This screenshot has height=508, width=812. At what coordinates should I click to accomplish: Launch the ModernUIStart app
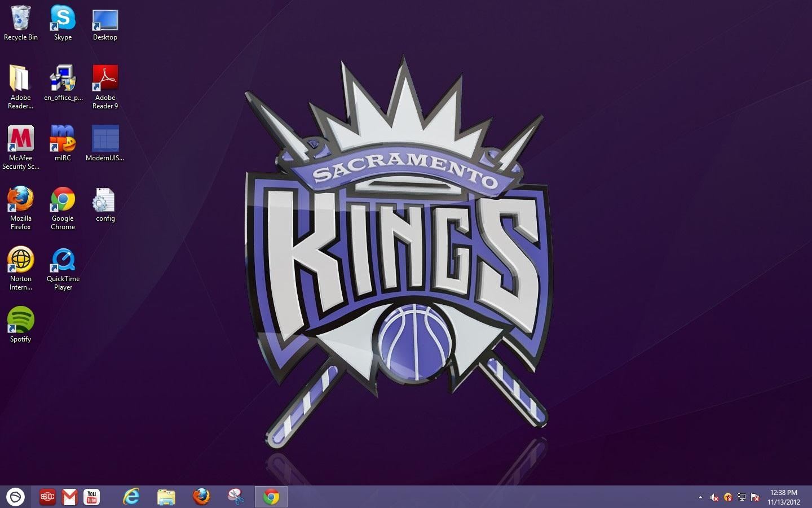105,139
